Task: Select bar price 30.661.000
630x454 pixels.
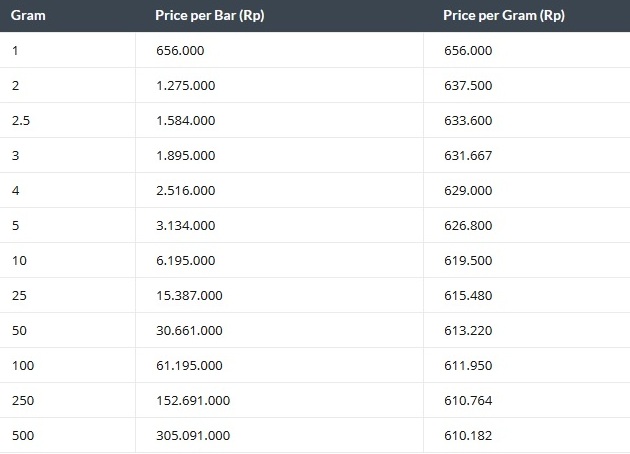Action: click(189, 330)
